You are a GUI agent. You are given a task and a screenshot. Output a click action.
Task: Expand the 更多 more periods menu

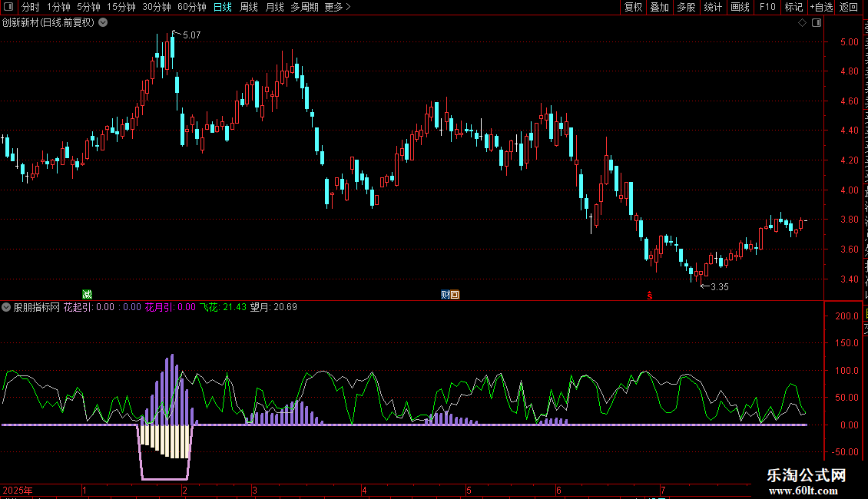337,7
